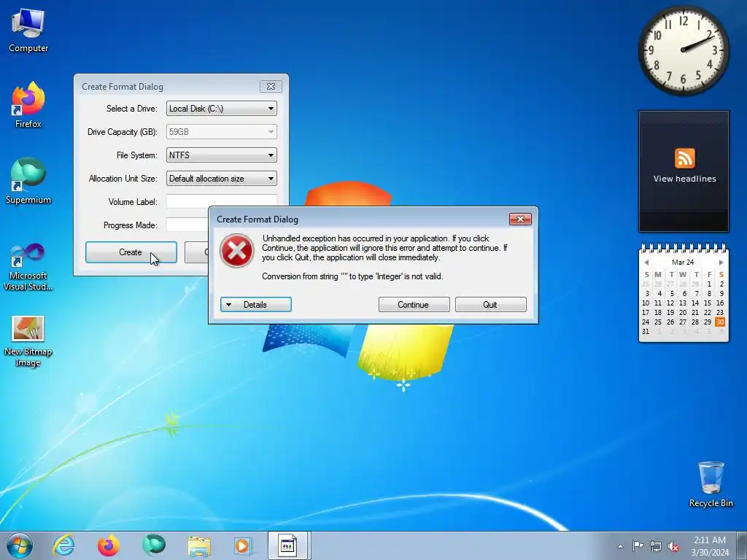Launch Firefox from the desktop shortcut
Viewport: 747px width, 560px height.
[x=28, y=105]
